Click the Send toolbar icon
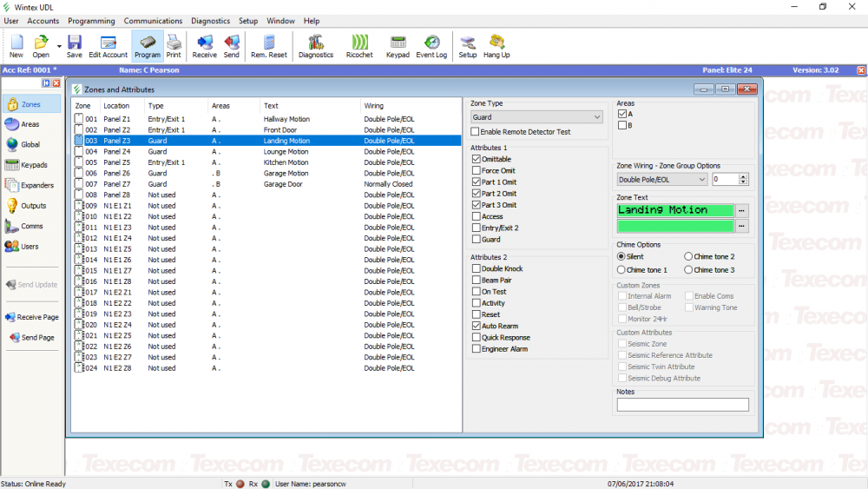The width and height of the screenshot is (868, 489). (x=231, y=45)
